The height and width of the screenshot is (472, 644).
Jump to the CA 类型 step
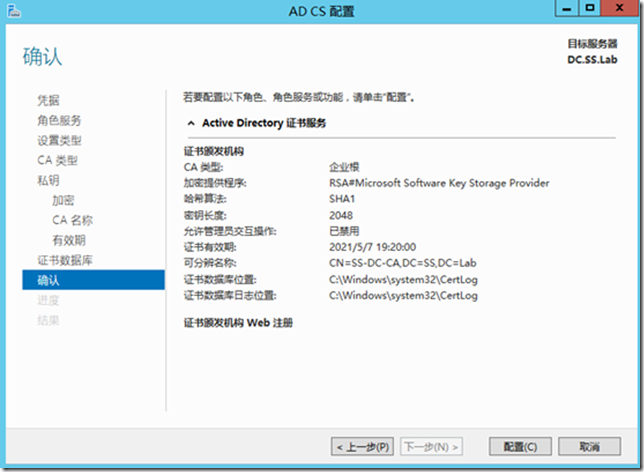pyautogui.click(x=57, y=160)
